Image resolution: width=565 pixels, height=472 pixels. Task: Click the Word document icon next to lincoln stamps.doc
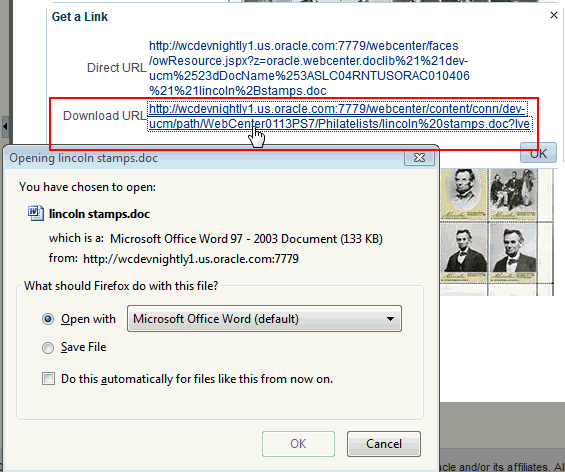(x=36, y=213)
